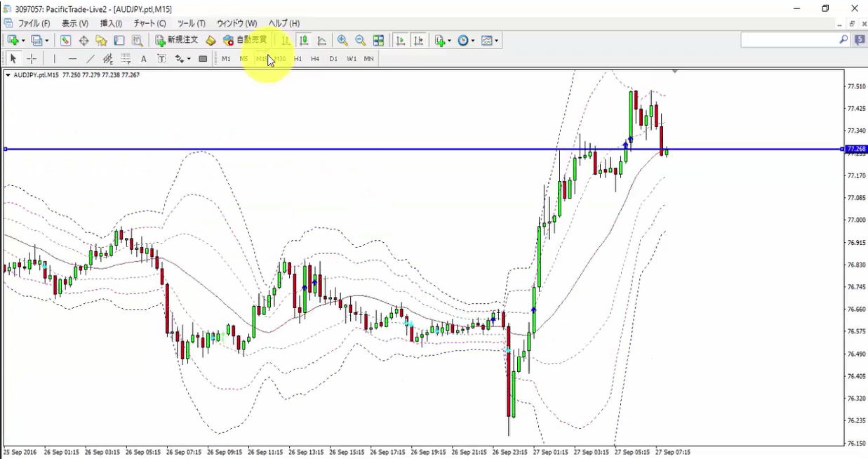Open the 挿入(I) menu
Viewport: 868px width, 459px height.
pyautogui.click(x=111, y=24)
